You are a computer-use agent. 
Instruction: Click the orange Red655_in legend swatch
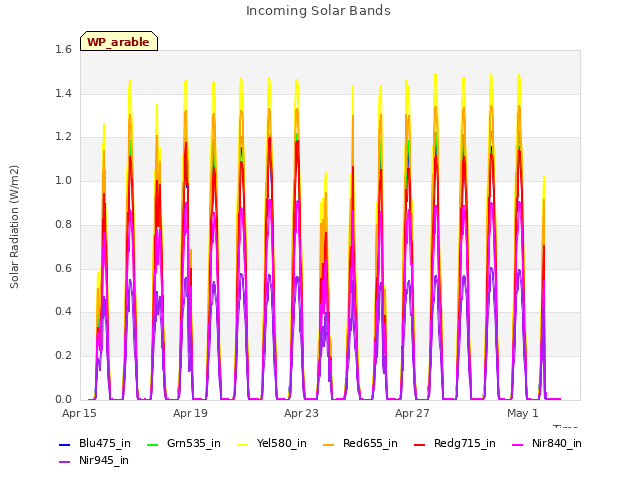(329, 444)
